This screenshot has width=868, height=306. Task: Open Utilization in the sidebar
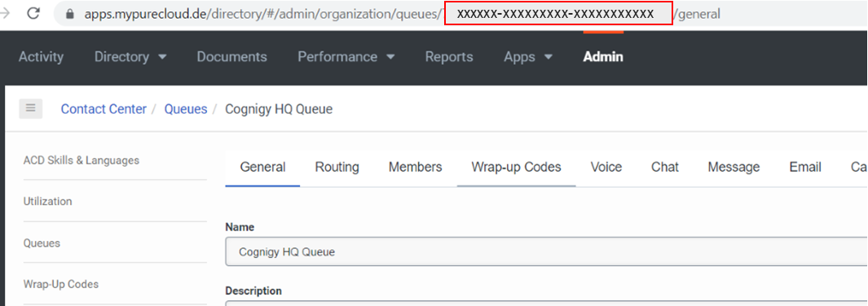[47, 201]
